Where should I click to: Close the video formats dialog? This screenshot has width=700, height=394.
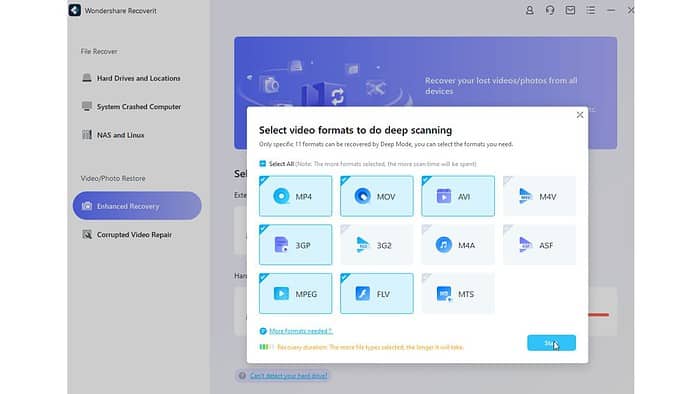pos(579,115)
